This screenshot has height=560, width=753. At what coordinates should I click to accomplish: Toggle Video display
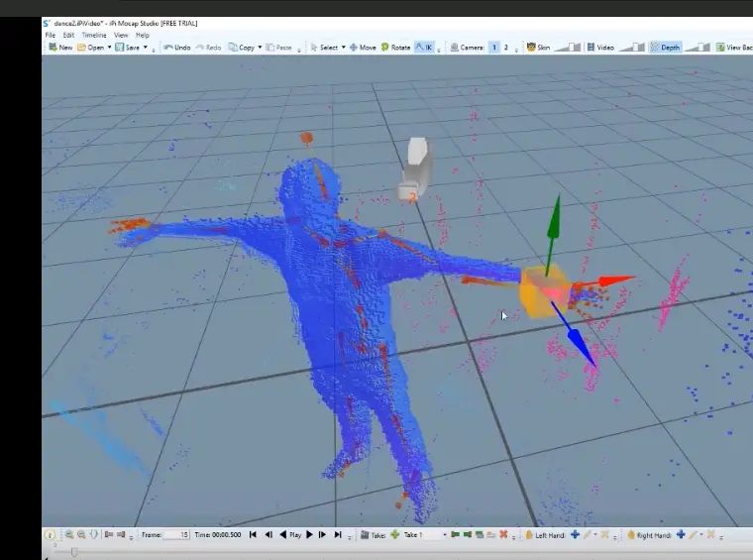(600, 47)
